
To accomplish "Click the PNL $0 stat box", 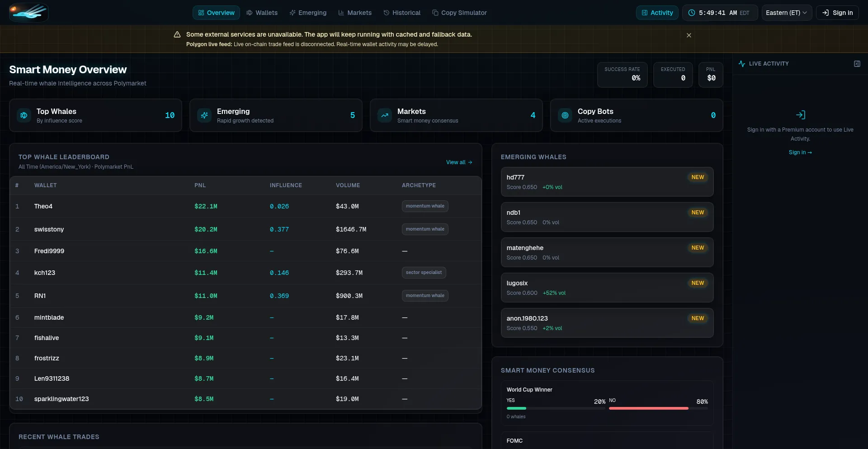I will (711, 75).
